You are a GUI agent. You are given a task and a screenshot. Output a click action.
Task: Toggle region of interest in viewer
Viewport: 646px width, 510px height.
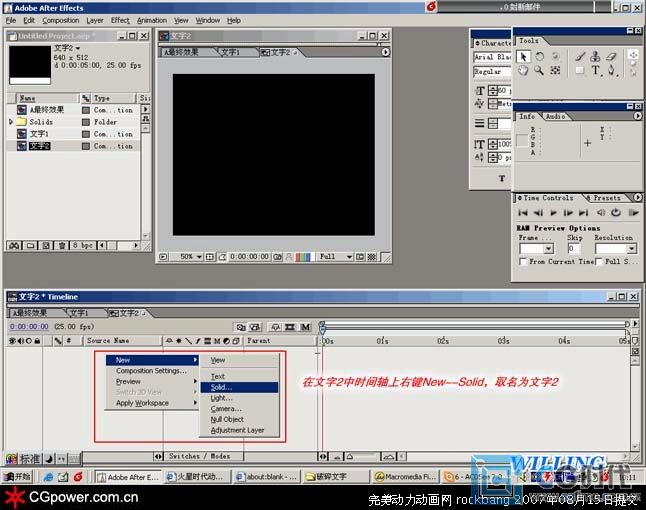pos(360,257)
